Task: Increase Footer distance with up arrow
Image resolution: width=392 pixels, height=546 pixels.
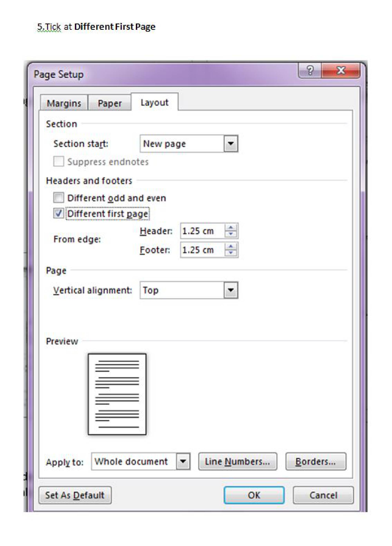Action: click(x=231, y=246)
